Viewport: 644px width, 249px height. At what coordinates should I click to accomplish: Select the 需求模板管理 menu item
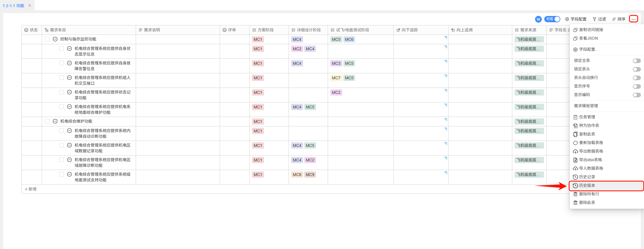(x=606, y=106)
